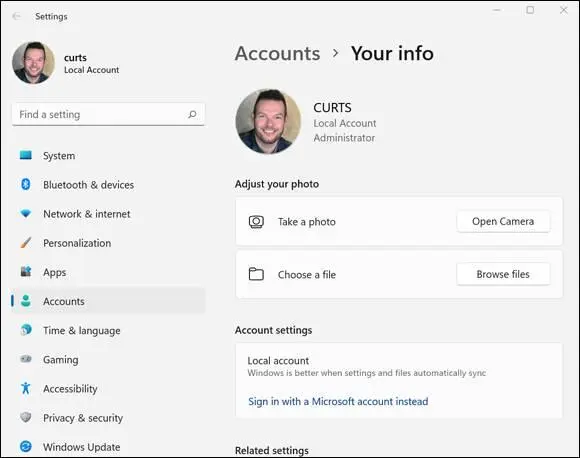Viewport: 580px width, 458px height.
Task: Click the Privacy shield icon
Action: [26, 417]
